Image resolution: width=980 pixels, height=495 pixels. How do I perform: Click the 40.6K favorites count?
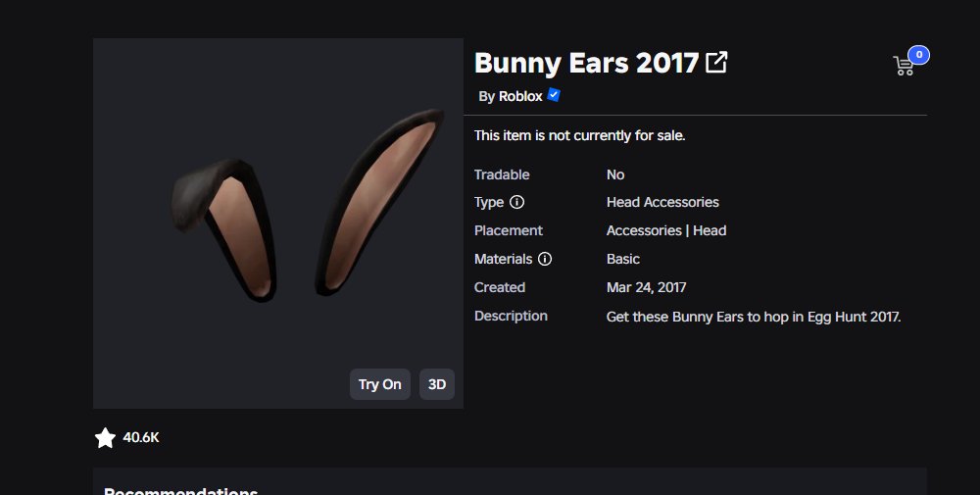pyautogui.click(x=141, y=437)
